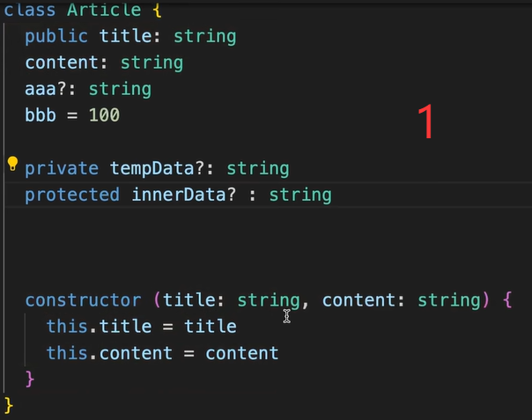
Task: Click the public keyword before title
Action: [x=56, y=36]
